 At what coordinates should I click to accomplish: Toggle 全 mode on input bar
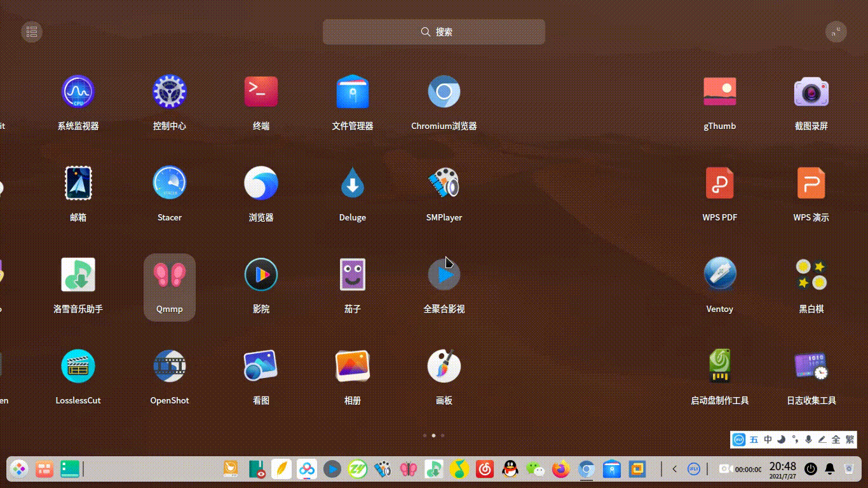[836, 439]
